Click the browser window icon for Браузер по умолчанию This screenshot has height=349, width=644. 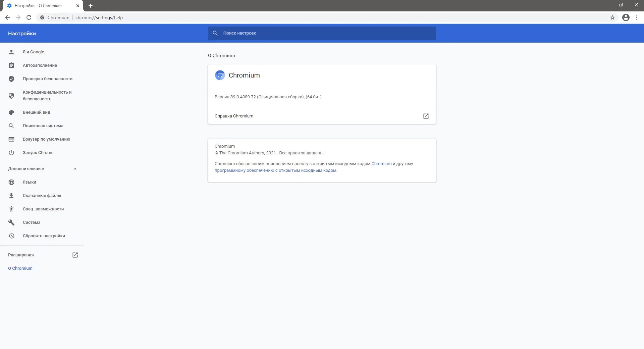click(x=11, y=139)
